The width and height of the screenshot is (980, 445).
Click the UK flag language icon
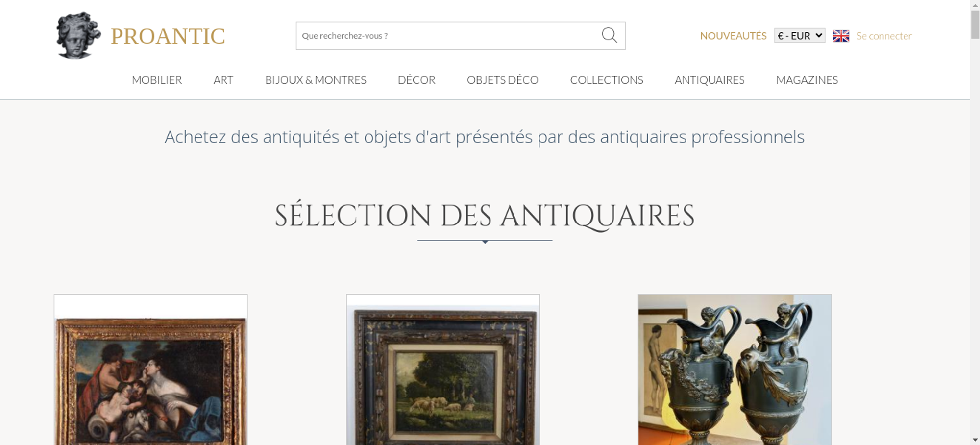(x=841, y=36)
